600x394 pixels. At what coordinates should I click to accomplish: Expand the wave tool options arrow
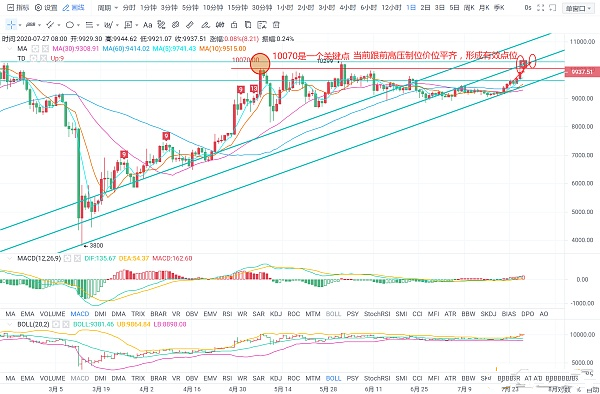pos(117,25)
